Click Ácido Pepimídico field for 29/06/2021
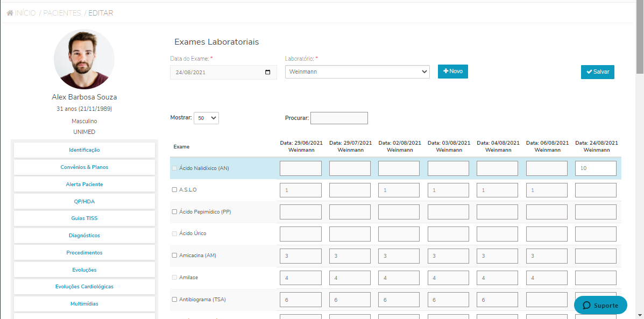This screenshot has height=319, width=644. pyautogui.click(x=300, y=212)
